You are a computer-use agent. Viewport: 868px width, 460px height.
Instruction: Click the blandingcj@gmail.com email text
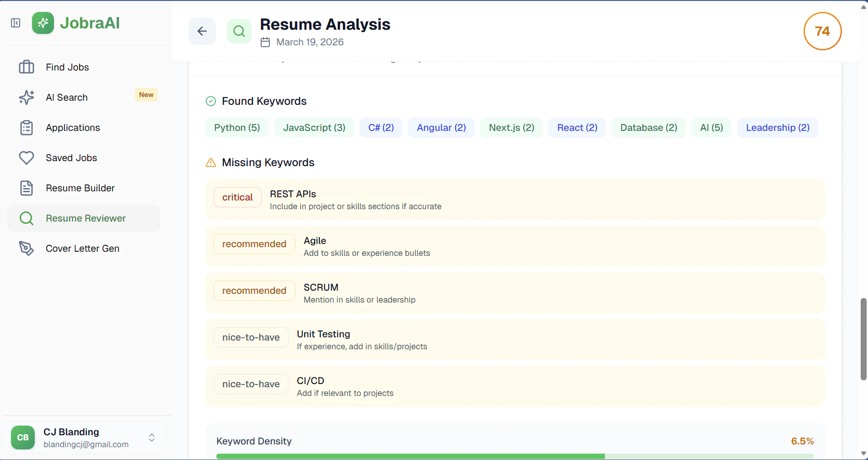(86, 444)
